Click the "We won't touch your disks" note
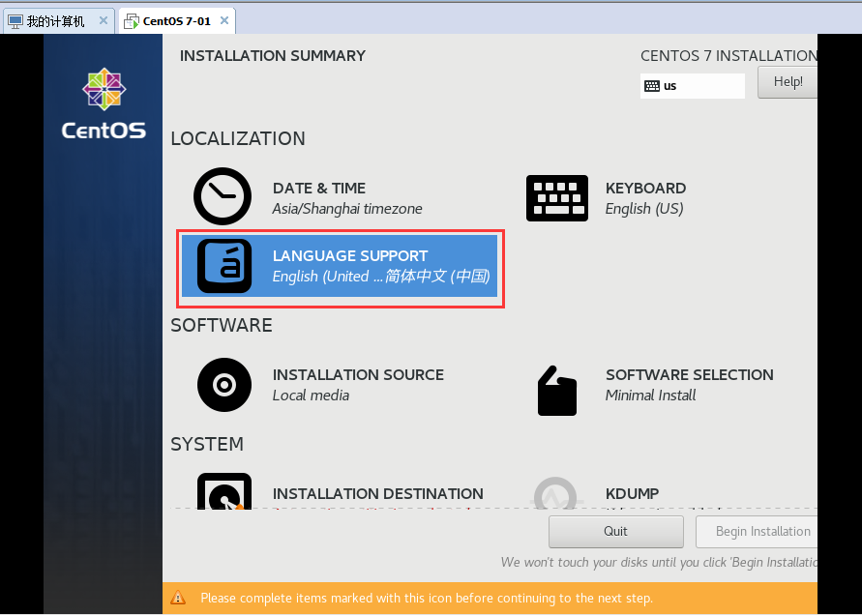 (x=659, y=562)
